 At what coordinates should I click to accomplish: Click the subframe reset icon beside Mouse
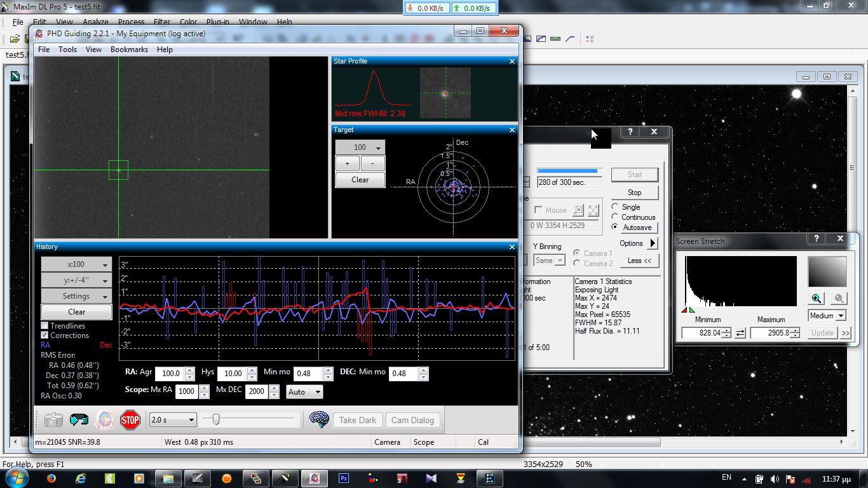[x=593, y=210]
